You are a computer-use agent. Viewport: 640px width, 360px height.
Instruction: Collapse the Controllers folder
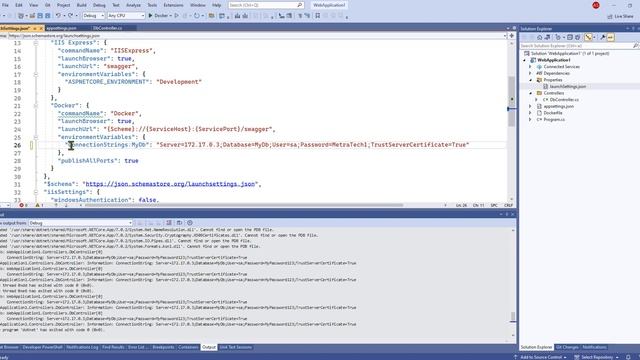pyautogui.click(x=531, y=93)
